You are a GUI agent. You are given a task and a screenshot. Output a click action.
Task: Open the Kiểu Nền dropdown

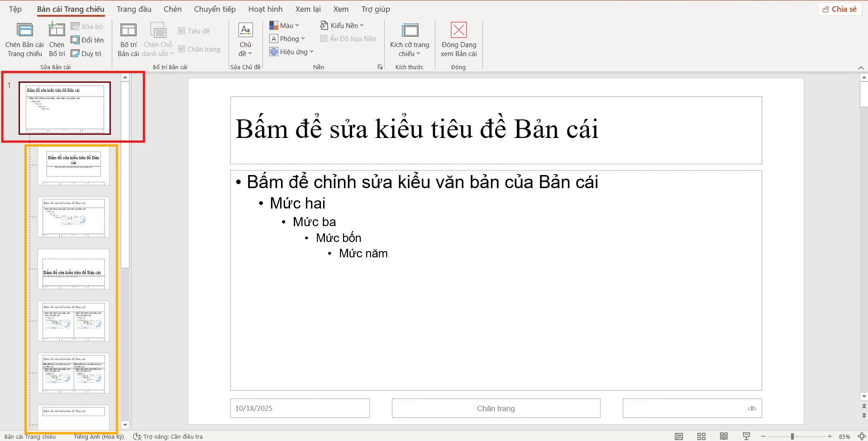[x=342, y=25]
